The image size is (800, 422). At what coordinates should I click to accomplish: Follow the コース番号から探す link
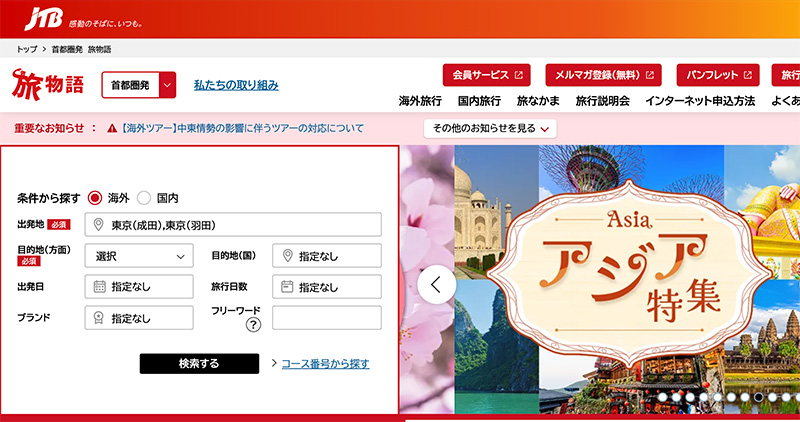coord(325,363)
